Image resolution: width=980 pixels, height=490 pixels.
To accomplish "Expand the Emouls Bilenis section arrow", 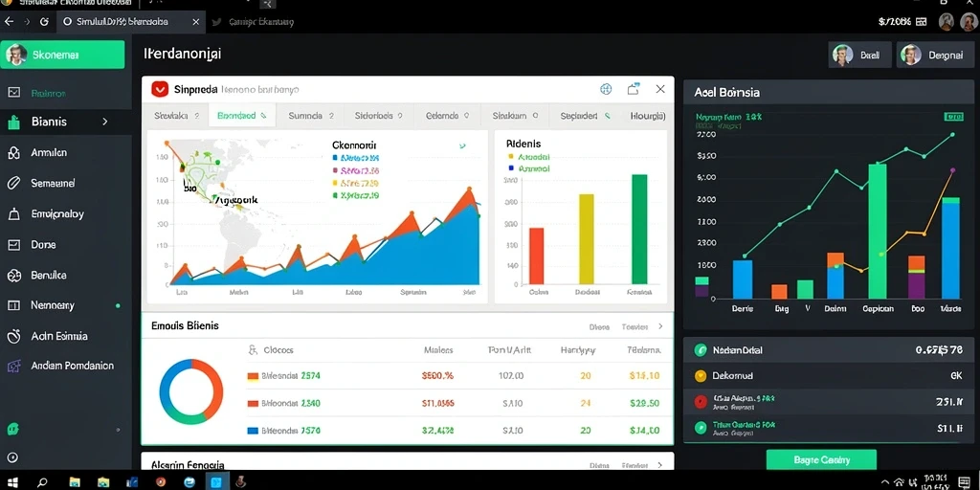I will point(660,326).
